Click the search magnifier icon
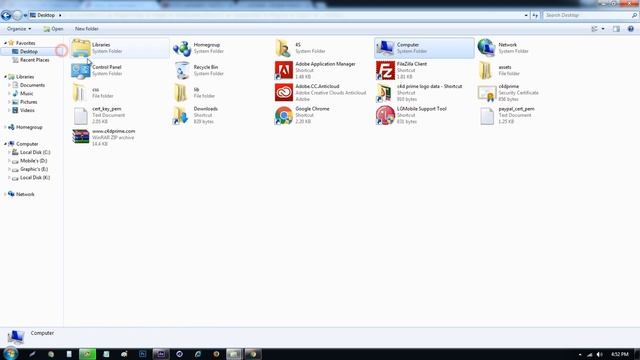 coord(634,15)
